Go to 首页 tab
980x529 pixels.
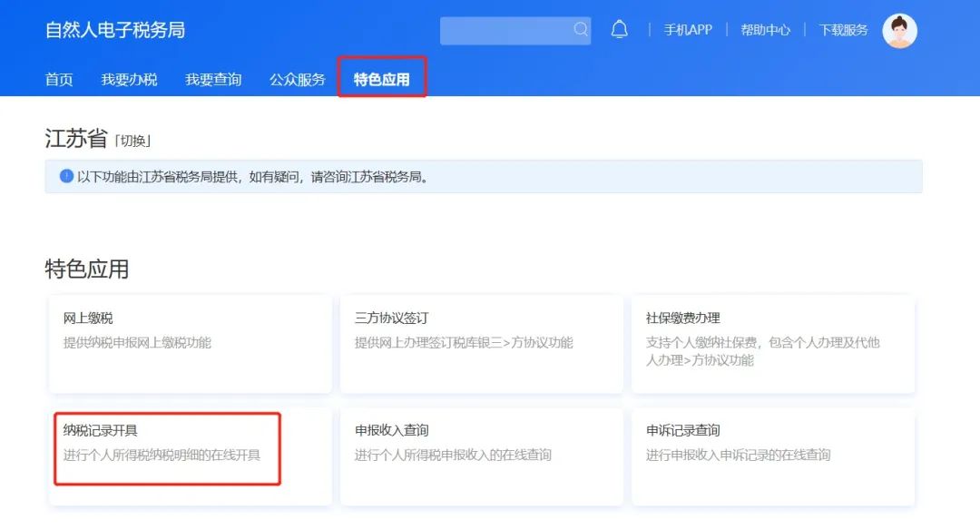(59, 80)
